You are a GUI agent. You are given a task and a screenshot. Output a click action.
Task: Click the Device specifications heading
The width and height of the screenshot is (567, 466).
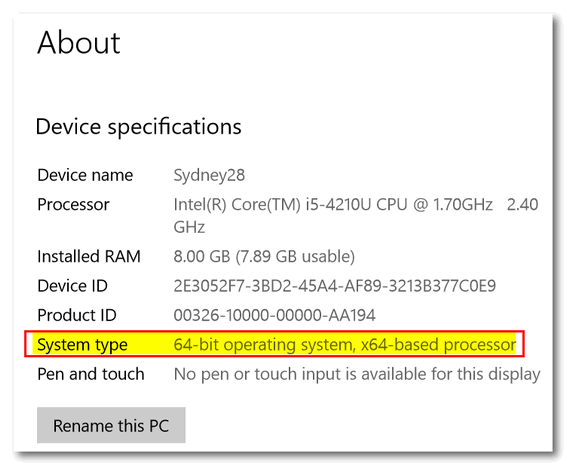[138, 127]
